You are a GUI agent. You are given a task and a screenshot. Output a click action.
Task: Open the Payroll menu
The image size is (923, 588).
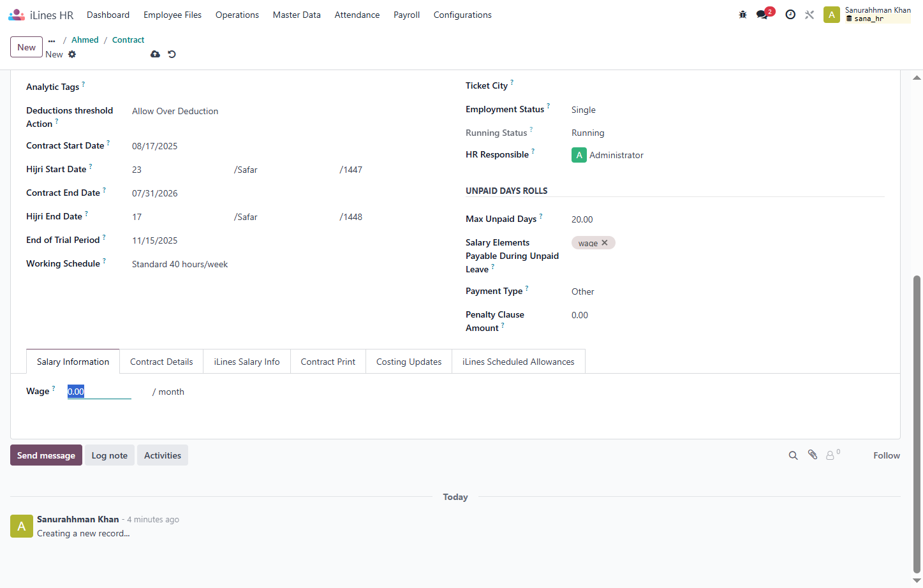406,15
